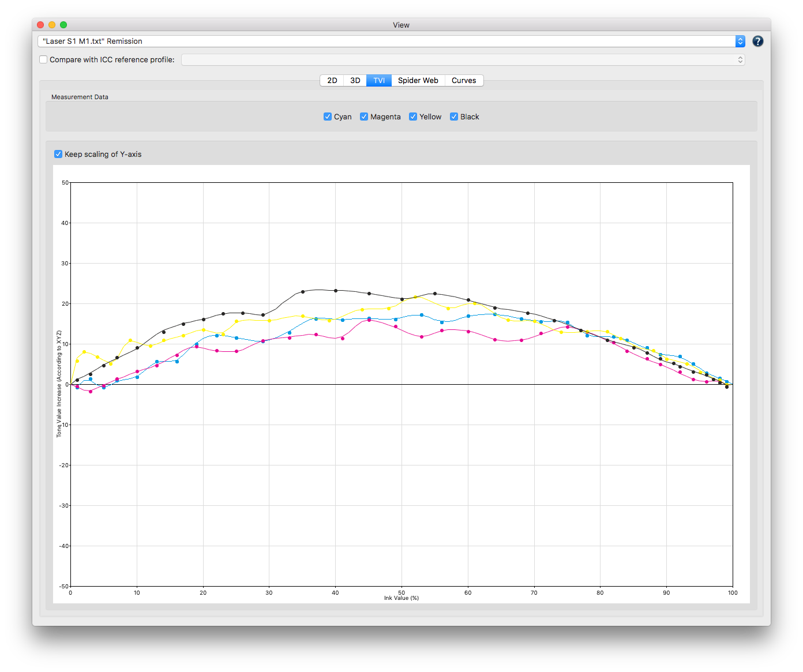Select the TVI tab
The width and height of the screenshot is (803, 672).
(379, 80)
